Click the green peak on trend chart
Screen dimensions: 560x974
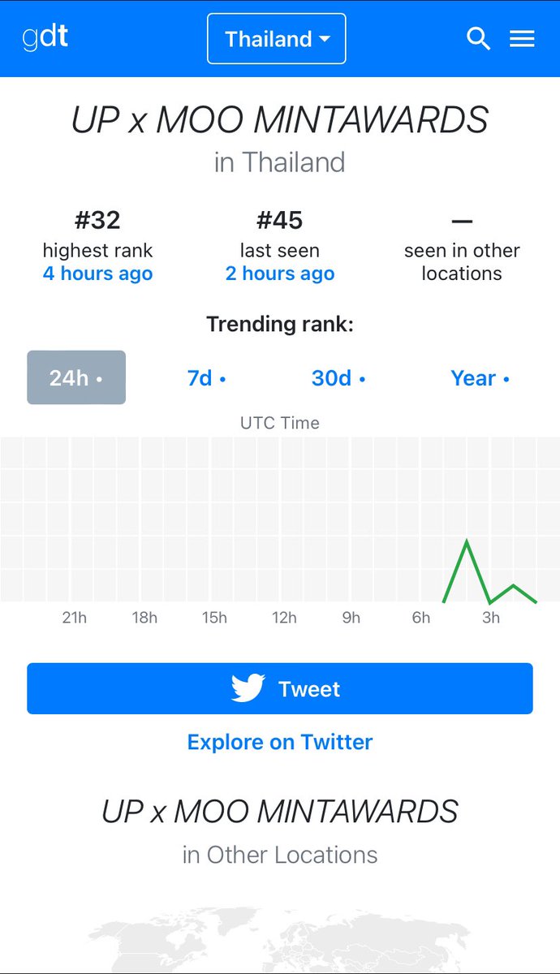(x=467, y=541)
